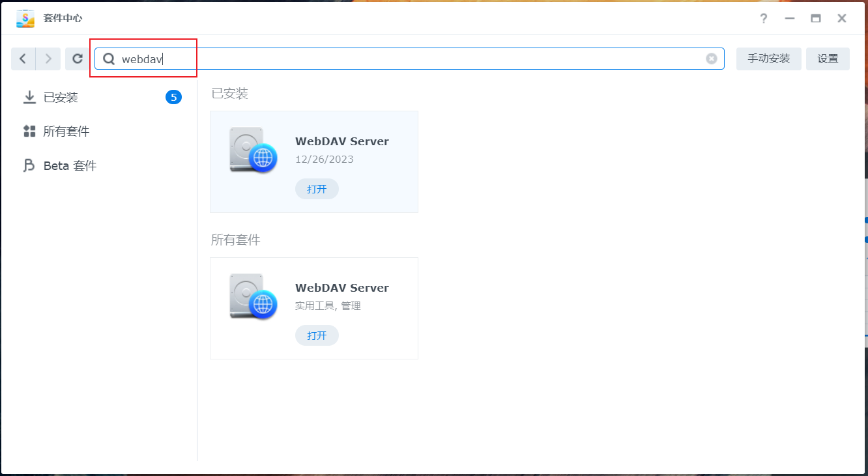Screen dimensions: 868x476
Task: Clear the search text with the X icon
Action: click(712, 59)
